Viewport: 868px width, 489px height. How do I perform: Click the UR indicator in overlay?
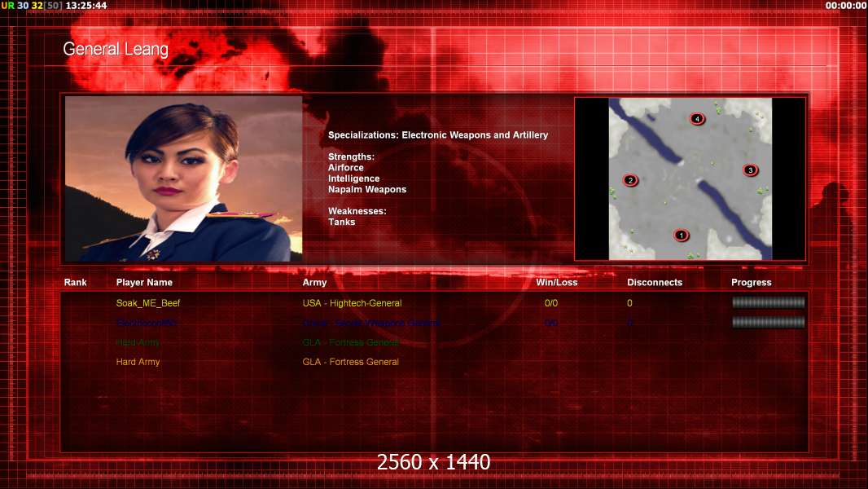[x=8, y=6]
